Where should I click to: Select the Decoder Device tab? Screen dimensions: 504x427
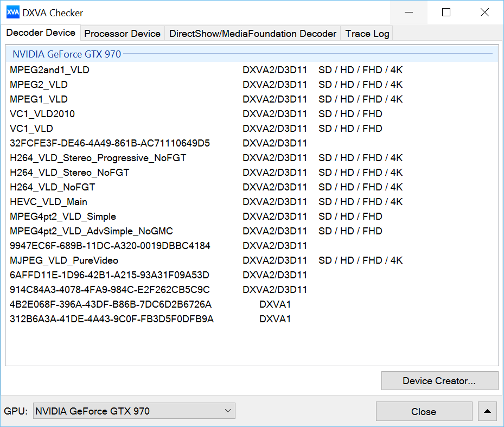pyautogui.click(x=41, y=33)
